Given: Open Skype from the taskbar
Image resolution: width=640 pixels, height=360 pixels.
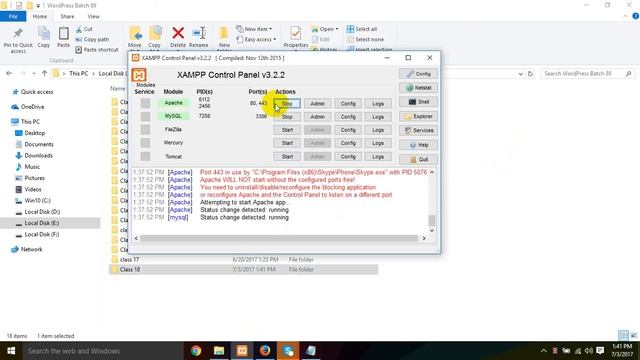Looking at the screenshot, I should 288,351.
